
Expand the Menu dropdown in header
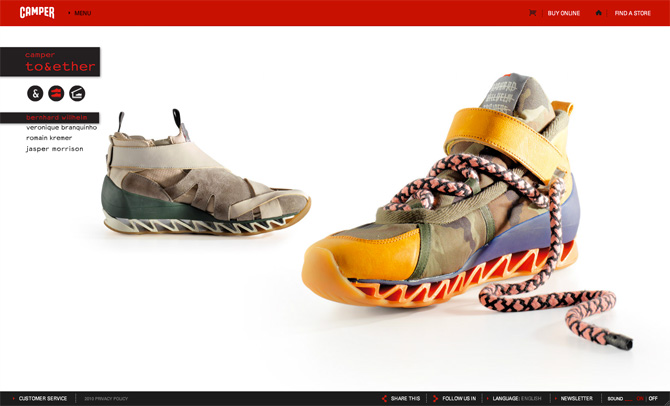(81, 13)
